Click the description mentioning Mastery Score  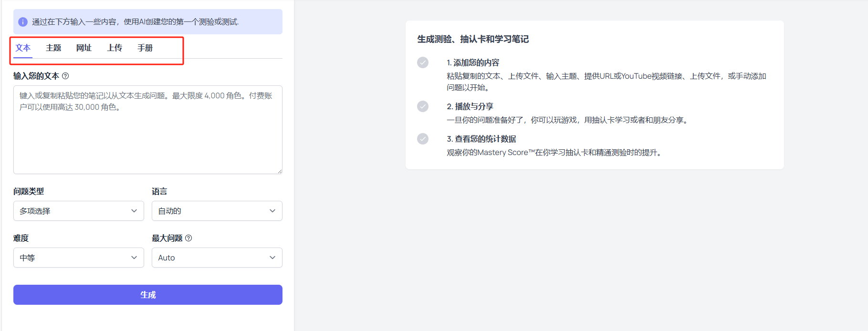click(555, 153)
